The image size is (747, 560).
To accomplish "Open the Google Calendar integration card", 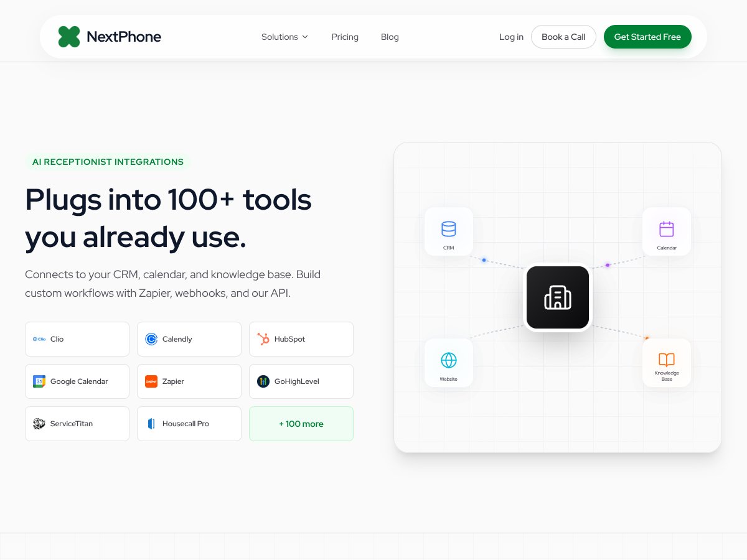I will pyautogui.click(x=77, y=381).
